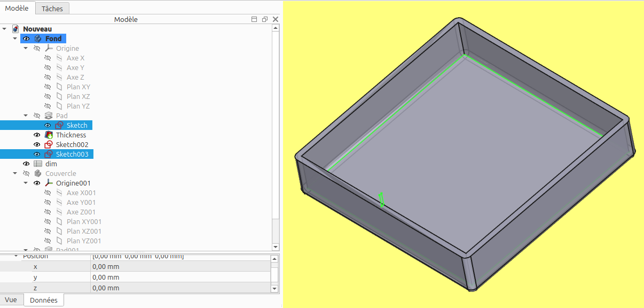Click the Fond body icon
The width and height of the screenshot is (644, 308).
[x=38, y=38]
